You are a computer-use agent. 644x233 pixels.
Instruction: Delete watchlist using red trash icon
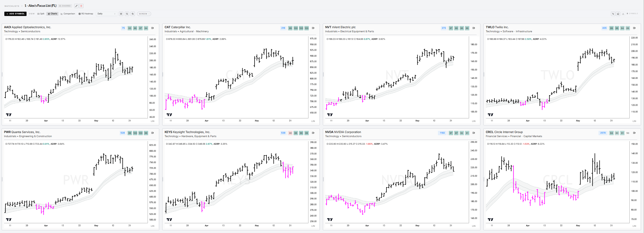(x=81, y=6)
